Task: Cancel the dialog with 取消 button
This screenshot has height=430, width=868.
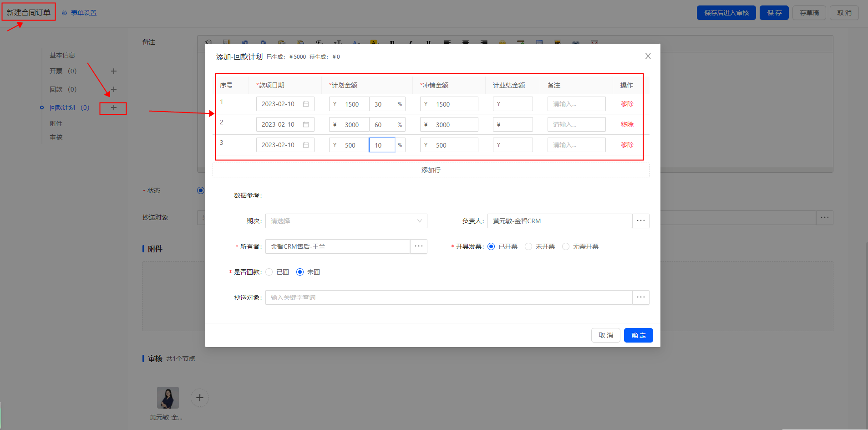Action: point(606,335)
